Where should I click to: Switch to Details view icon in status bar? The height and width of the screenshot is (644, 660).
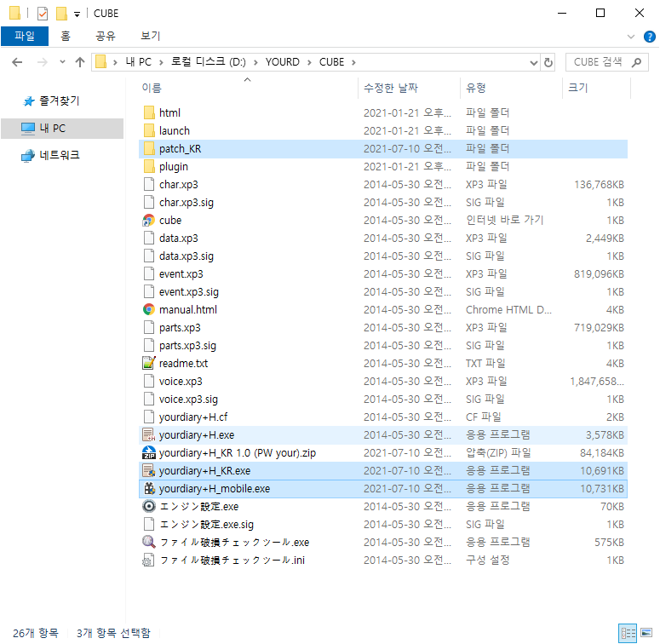coord(628,633)
